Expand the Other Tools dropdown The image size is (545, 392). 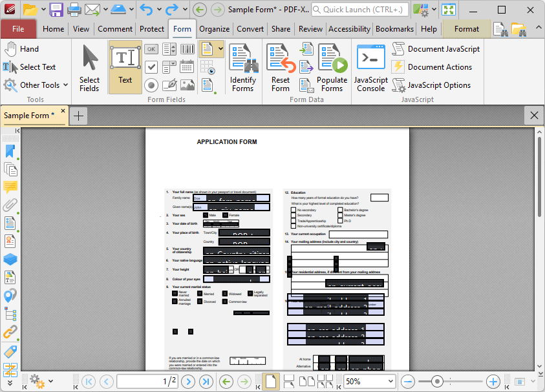pyautogui.click(x=65, y=85)
